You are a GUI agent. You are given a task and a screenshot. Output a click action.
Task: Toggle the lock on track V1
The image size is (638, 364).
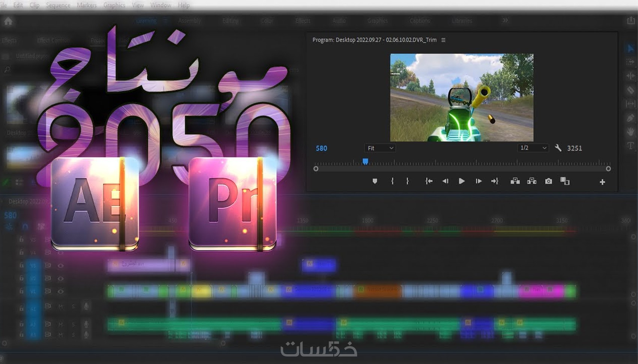click(22, 291)
